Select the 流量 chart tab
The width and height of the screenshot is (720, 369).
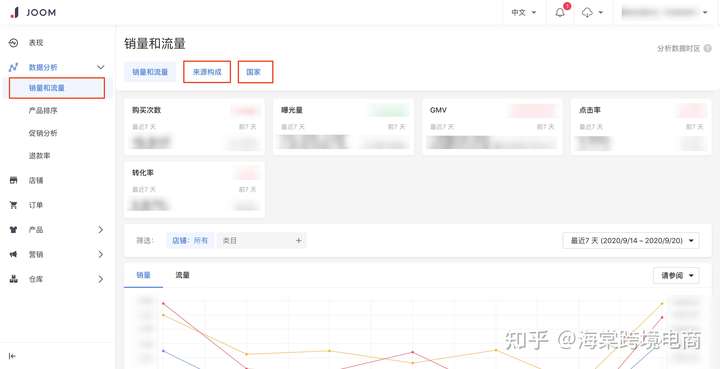tap(182, 275)
